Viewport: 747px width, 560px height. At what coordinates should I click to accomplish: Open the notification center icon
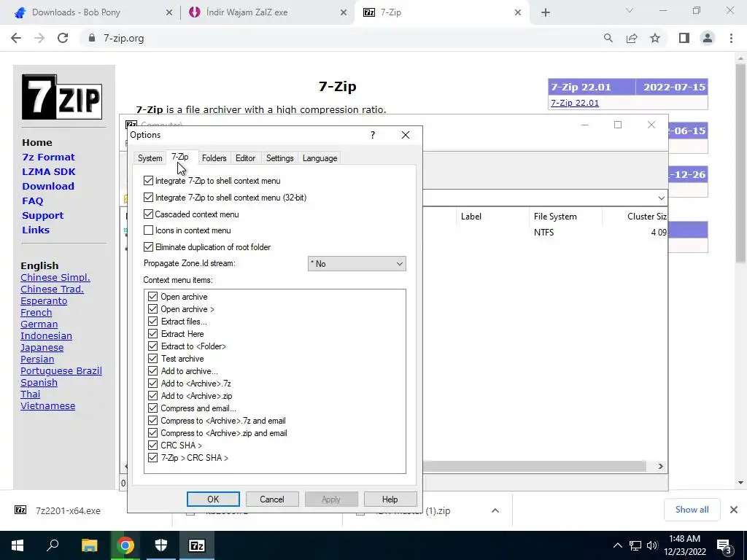(x=724, y=545)
